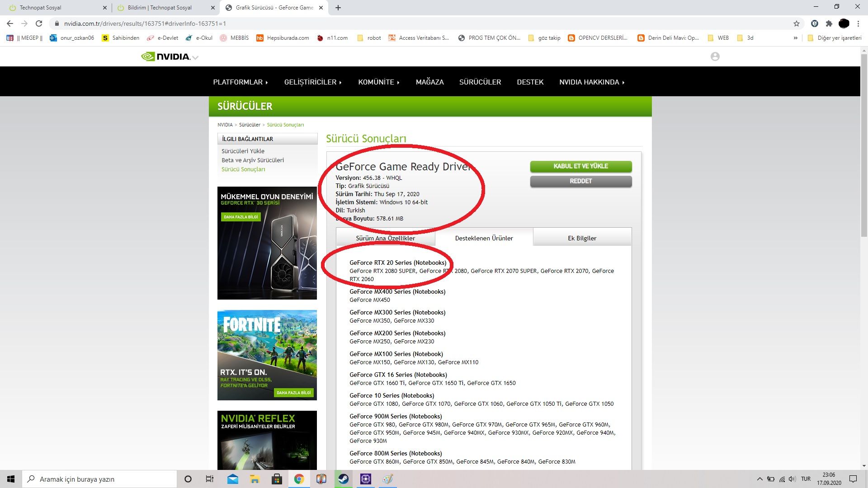
Task: Switch to Sürüm Ana Özellikler tab
Action: click(385, 238)
